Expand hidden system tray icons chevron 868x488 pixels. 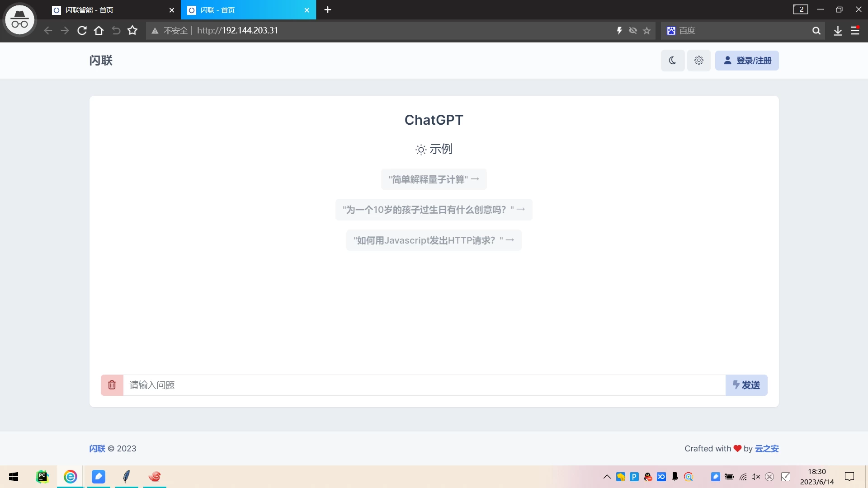(x=607, y=477)
